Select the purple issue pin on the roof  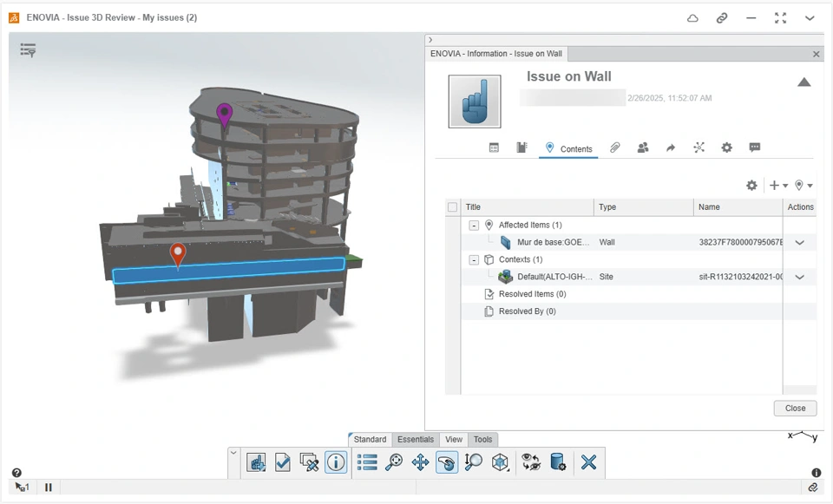click(224, 115)
